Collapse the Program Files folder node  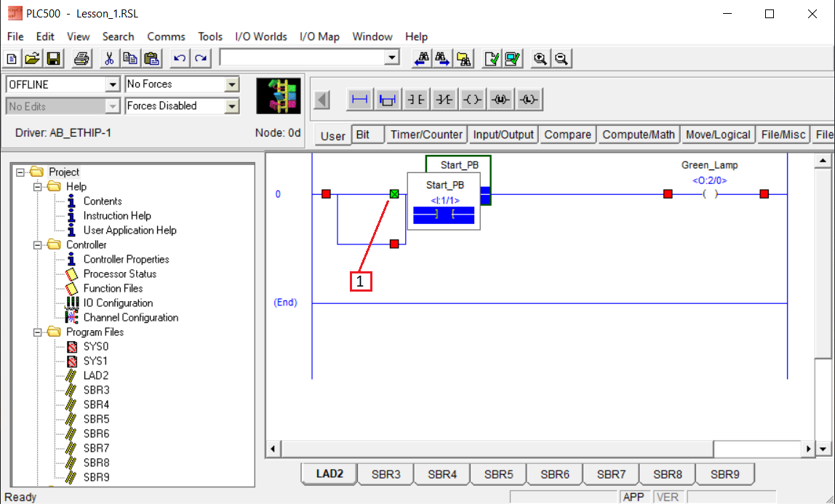38,332
